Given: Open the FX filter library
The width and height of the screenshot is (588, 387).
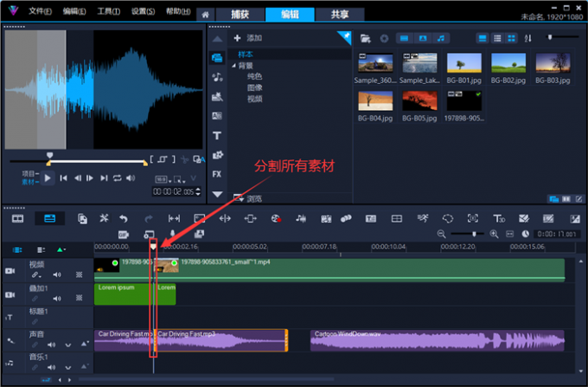Looking at the screenshot, I should click(x=217, y=174).
